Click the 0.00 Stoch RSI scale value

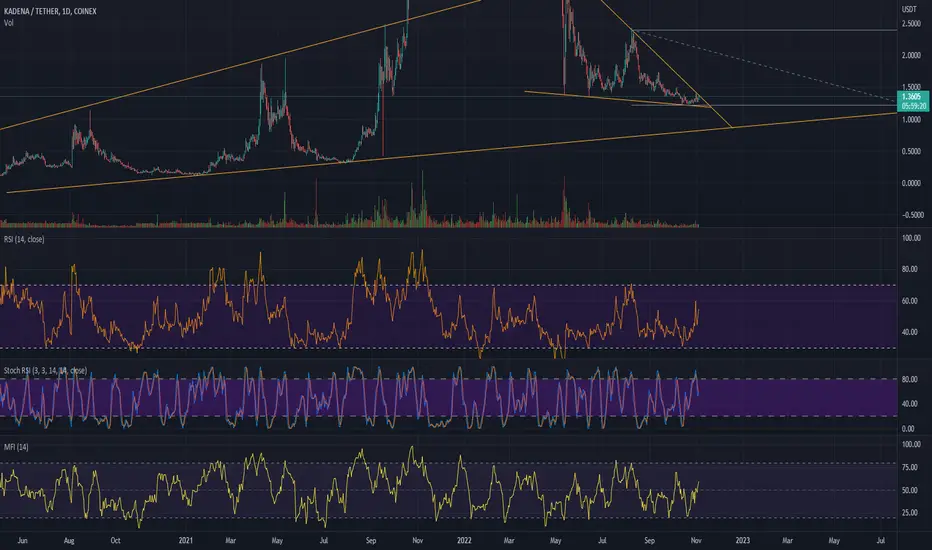[908, 428]
